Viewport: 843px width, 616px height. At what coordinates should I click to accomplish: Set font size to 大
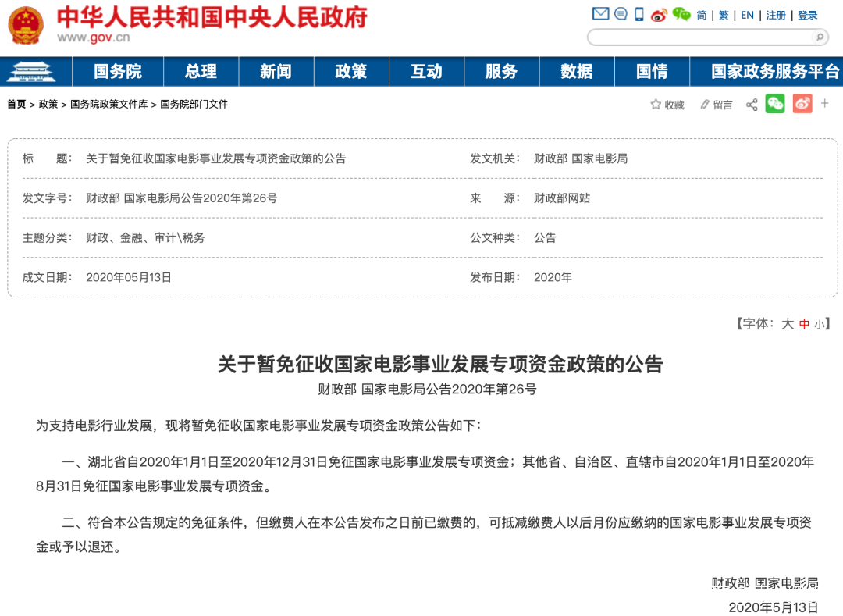tap(787, 323)
